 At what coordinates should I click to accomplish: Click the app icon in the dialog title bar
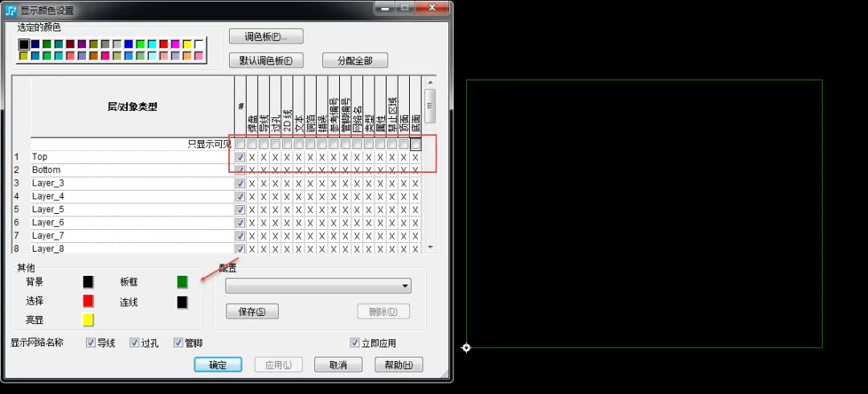tap(10, 10)
